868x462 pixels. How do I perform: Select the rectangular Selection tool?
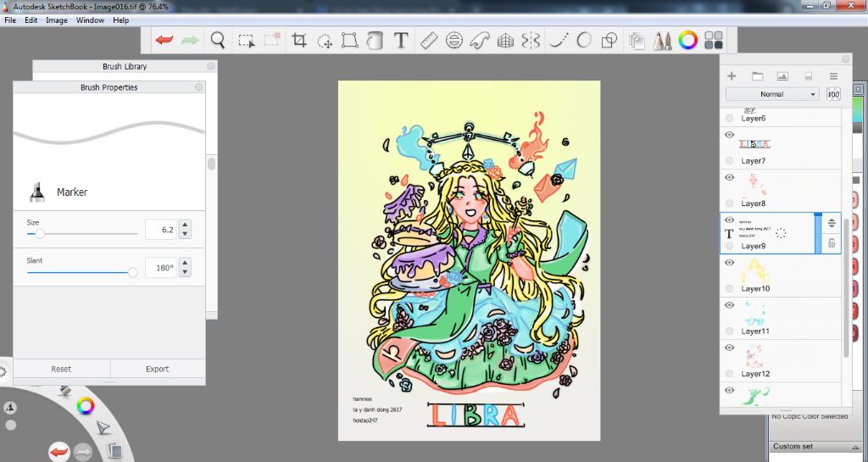[x=247, y=41]
